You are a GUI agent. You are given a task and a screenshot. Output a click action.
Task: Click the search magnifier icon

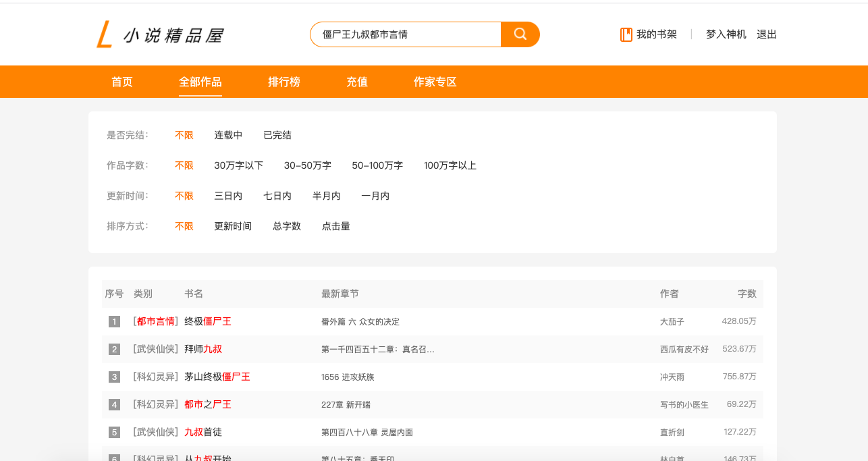520,34
